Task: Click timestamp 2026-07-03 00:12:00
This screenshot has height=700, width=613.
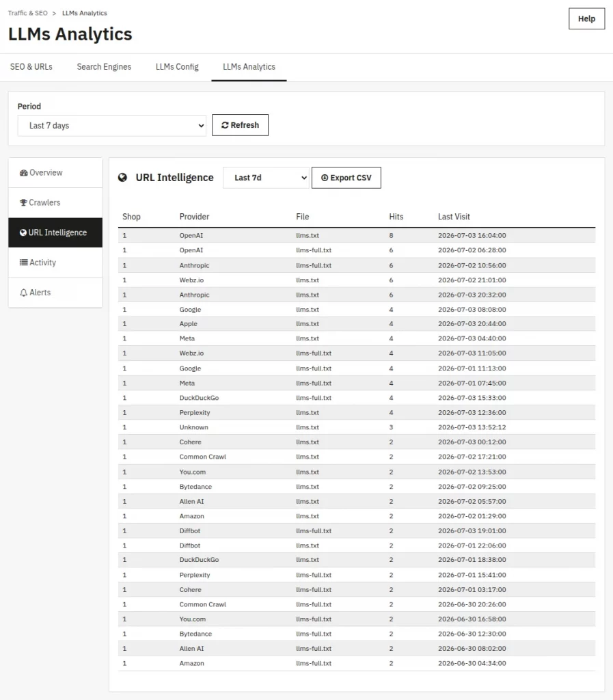Action: coord(472,442)
